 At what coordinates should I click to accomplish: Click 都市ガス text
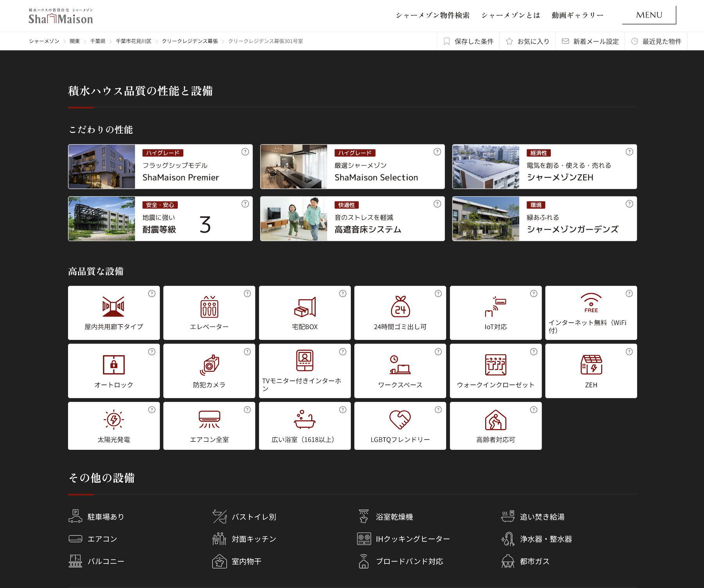pyautogui.click(x=534, y=561)
